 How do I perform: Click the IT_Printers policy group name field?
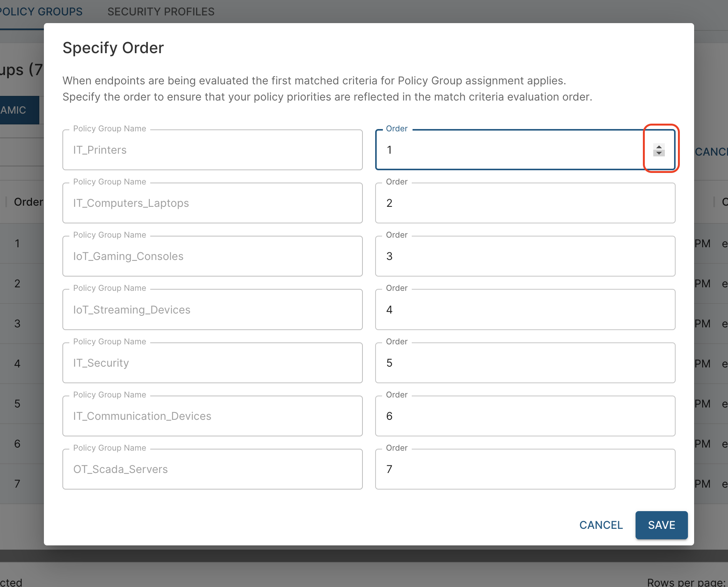click(x=212, y=150)
